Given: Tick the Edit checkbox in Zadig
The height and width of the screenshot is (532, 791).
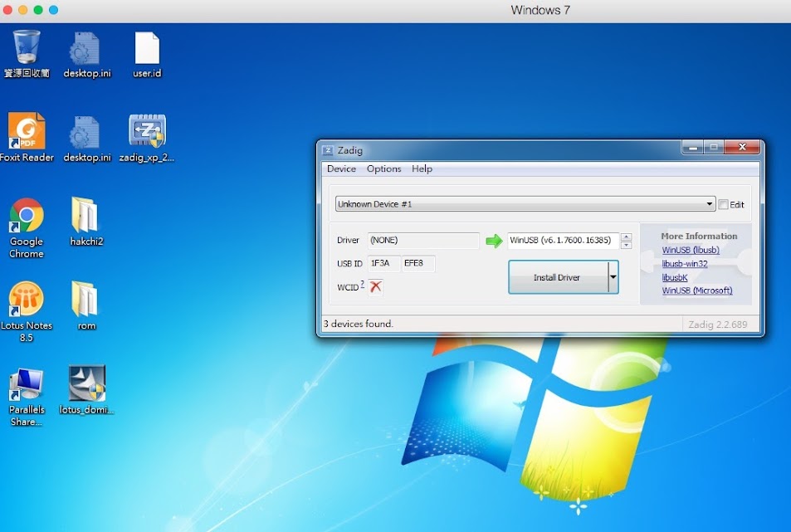Looking at the screenshot, I should (724, 204).
